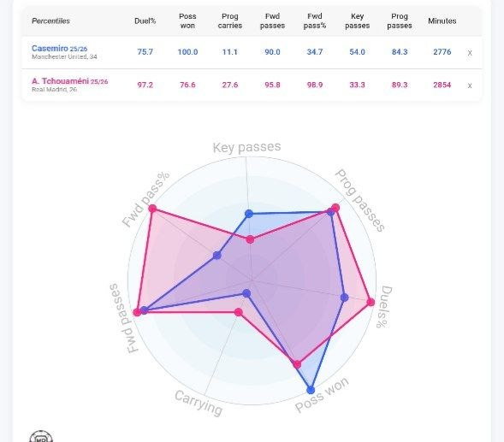Click the Fwd pass% column header
Image resolution: width=504 pixels, height=442 pixels.
pyautogui.click(x=315, y=21)
